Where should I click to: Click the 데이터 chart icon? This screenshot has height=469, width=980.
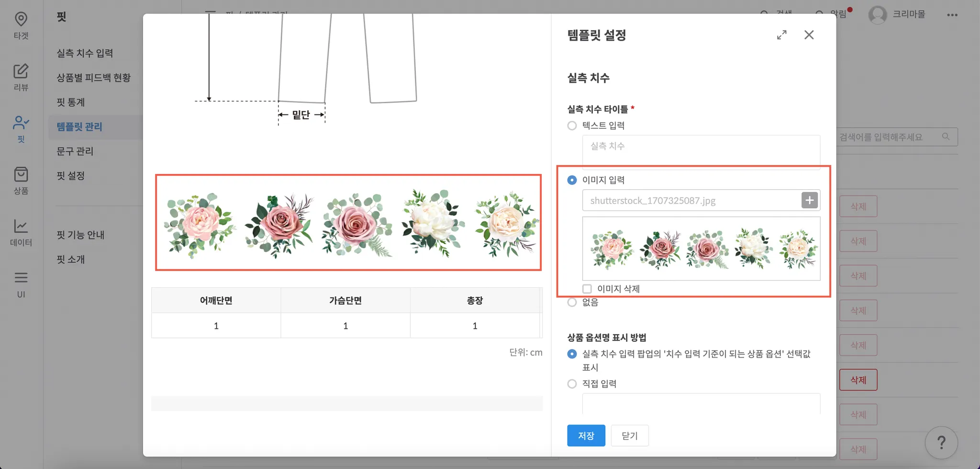coord(21,226)
